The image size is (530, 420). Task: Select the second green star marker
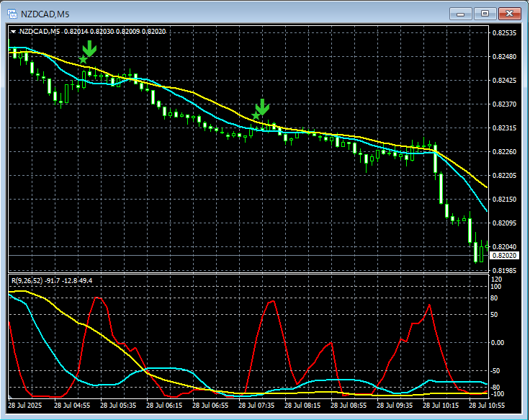click(x=255, y=116)
